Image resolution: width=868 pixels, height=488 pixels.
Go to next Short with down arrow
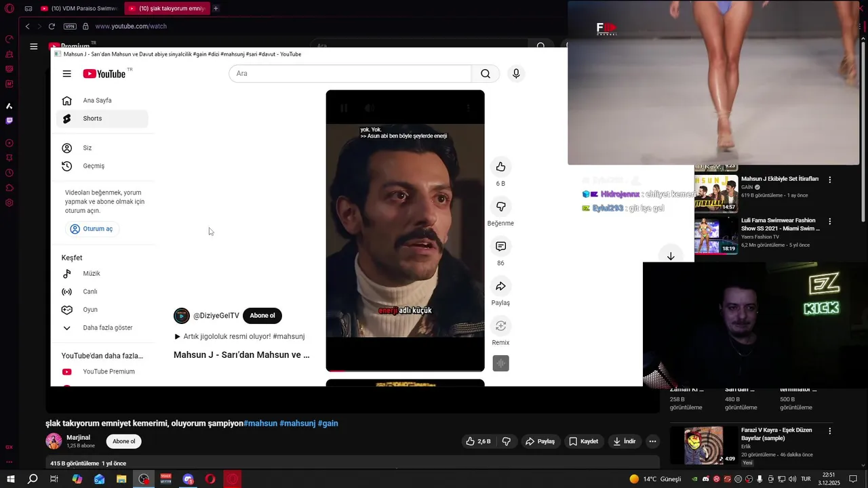(671, 256)
